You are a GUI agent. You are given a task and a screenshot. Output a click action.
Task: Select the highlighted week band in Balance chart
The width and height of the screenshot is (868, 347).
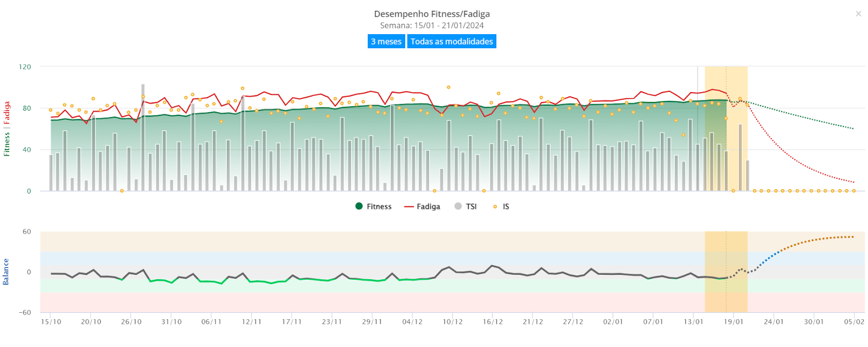pyautogui.click(x=726, y=272)
